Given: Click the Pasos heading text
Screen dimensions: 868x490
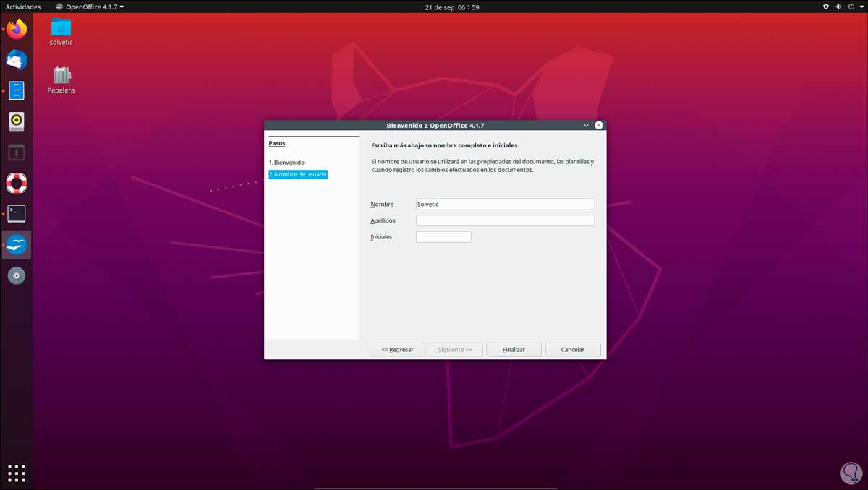Looking at the screenshot, I should 277,143.
